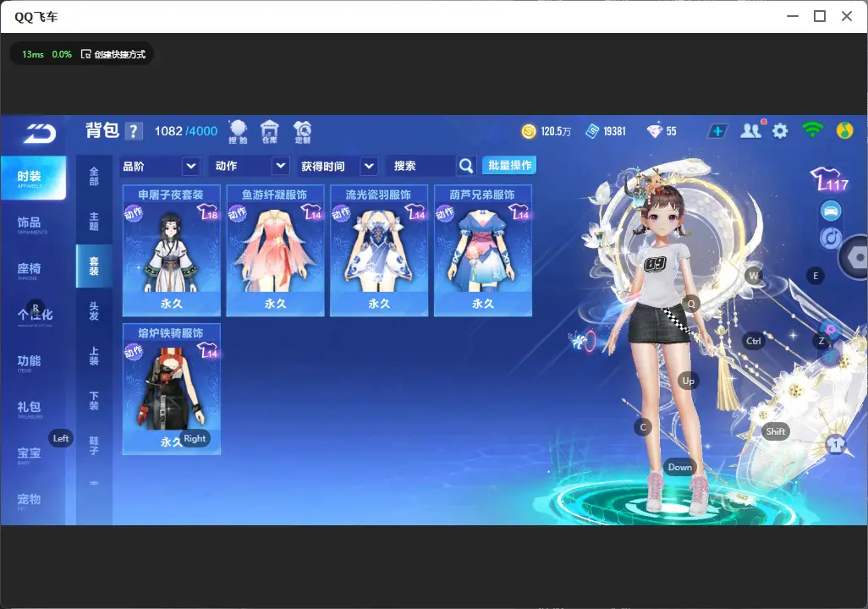Screen dimensions: 868x609
Task: Select the 时装 apparels tab
Action: 33,178
